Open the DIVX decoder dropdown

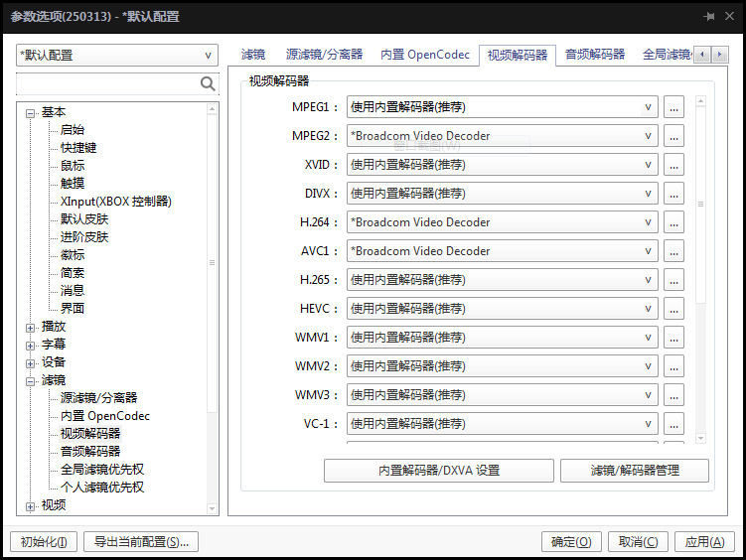[502, 194]
